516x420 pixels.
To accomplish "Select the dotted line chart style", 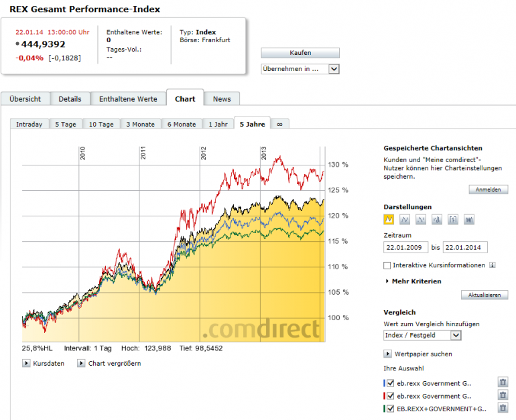I will coord(421,219).
